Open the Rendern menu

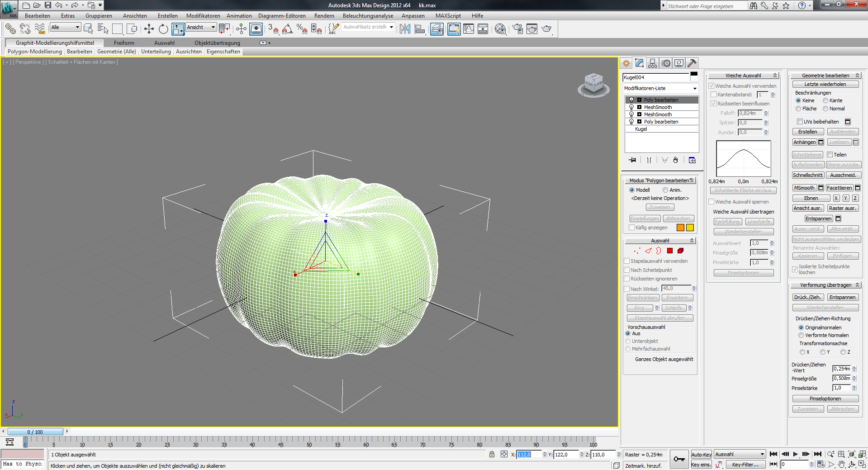324,16
